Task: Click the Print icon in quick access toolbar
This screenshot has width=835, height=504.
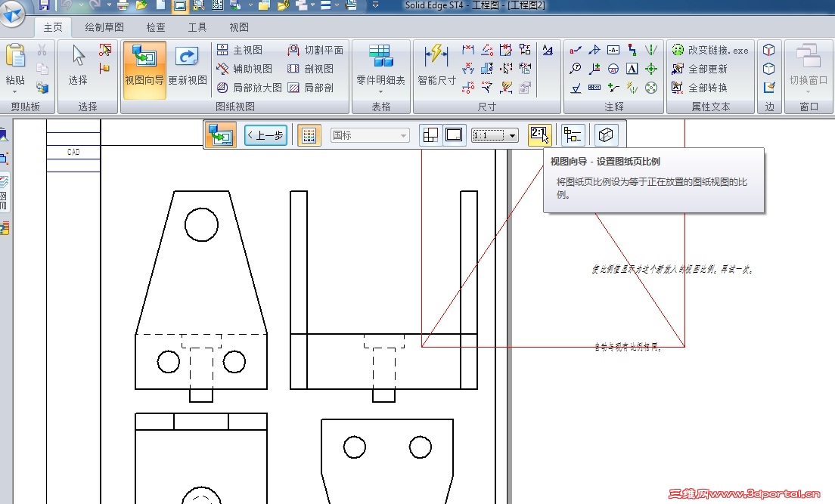Action: click(123, 5)
